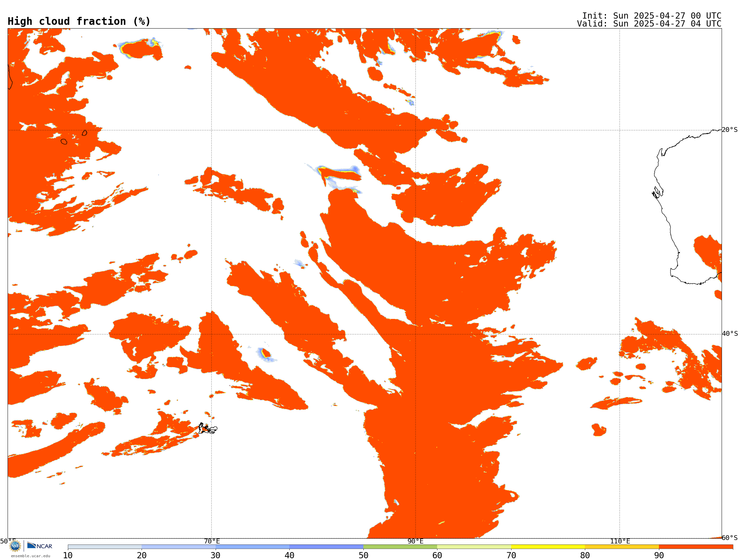744x560 pixels.
Task: Pick the blue 30–40 colorbar segment
Action: [x=252, y=547]
